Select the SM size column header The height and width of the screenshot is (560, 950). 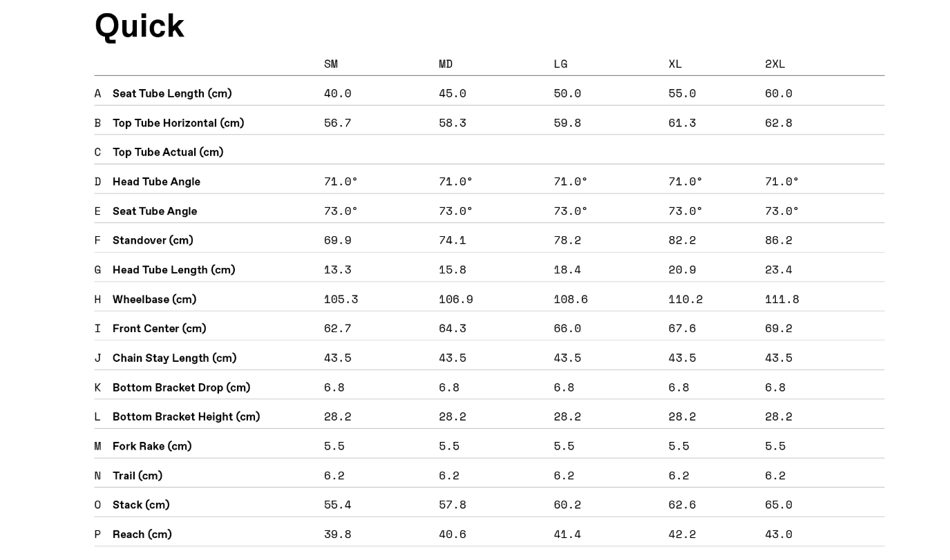click(x=331, y=64)
